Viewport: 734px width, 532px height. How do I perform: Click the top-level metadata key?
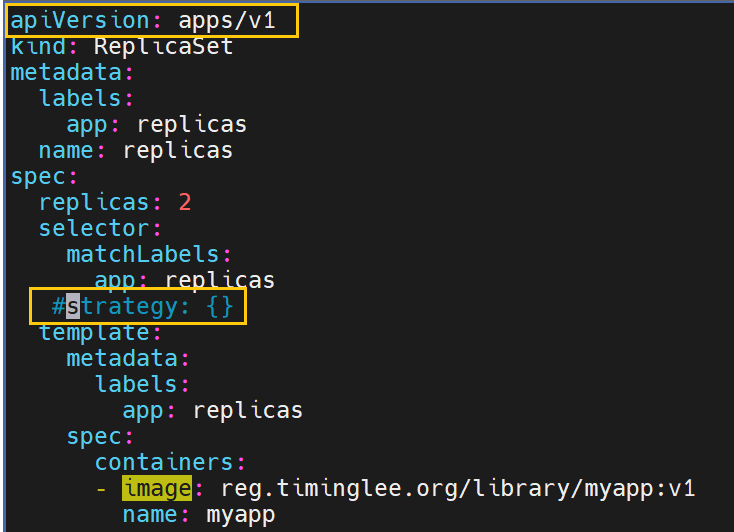(x=66, y=73)
